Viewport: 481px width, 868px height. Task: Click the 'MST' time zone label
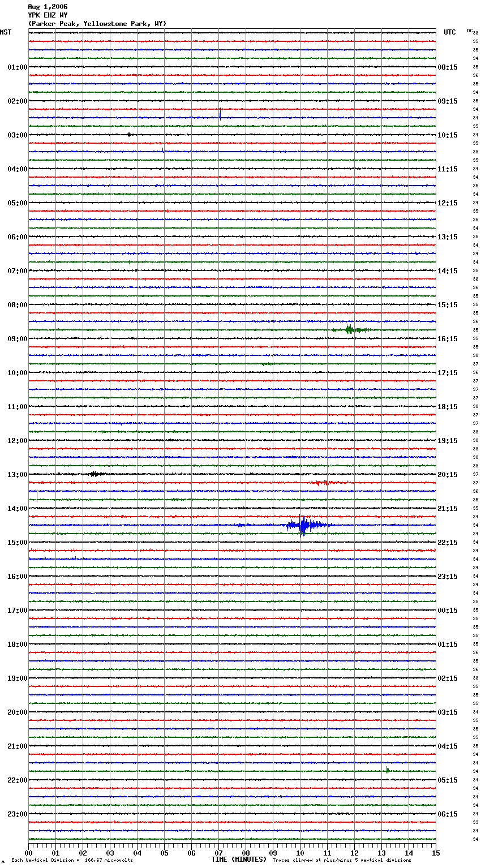tap(6, 32)
